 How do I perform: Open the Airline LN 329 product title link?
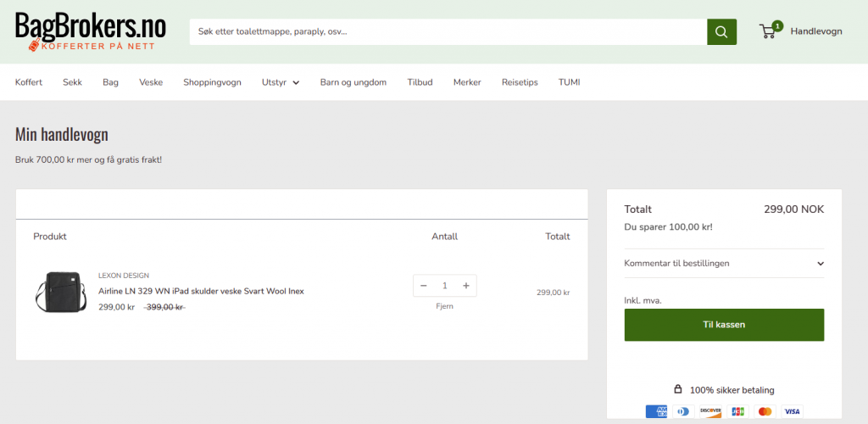coord(201,291)
